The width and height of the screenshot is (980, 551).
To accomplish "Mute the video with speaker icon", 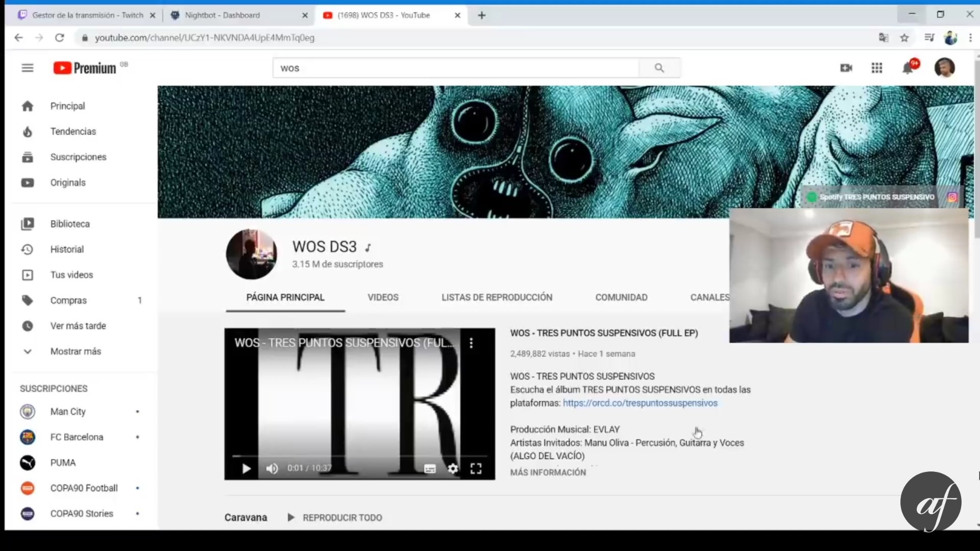I will [x=272, y=468].
